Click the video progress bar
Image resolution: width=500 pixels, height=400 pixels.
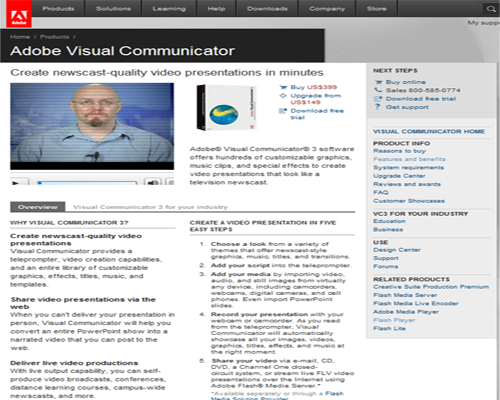(x=87, y=183)
